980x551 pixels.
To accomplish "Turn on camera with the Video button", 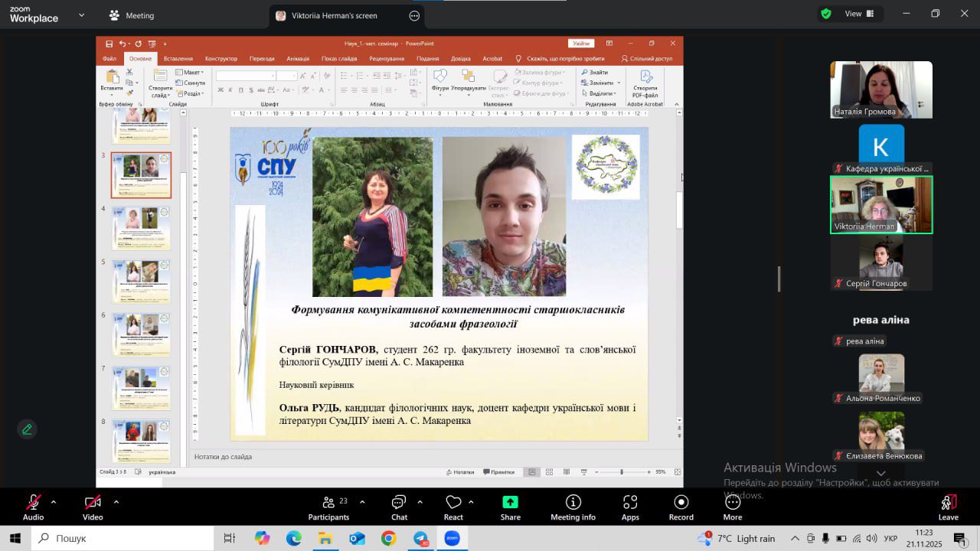I will point(93,507).
